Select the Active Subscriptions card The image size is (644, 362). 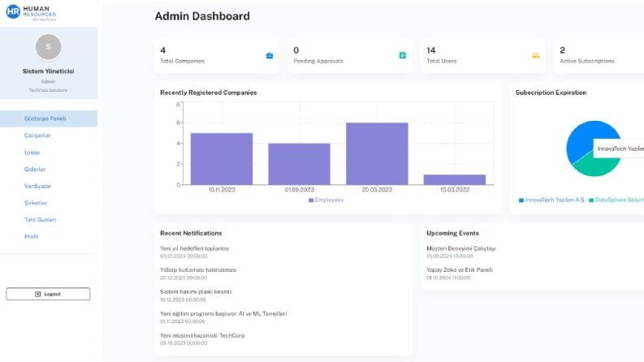[x=599, y=56]
